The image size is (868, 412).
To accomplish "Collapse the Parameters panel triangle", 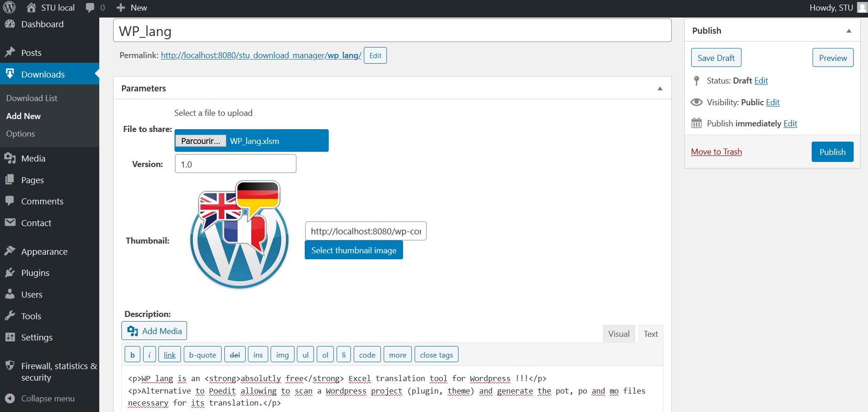I will [660, 89].
